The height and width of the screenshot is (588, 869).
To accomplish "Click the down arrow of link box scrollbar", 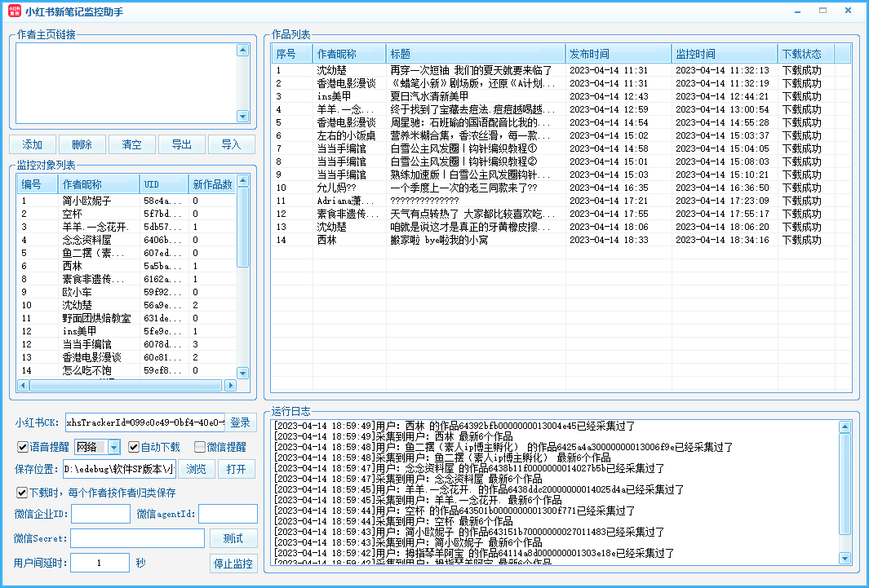I will pos(242,117).
